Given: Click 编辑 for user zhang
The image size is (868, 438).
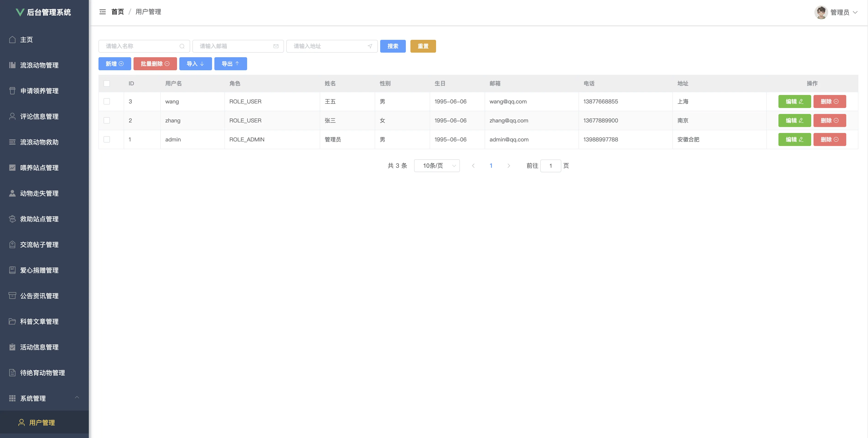Looking at the screenshot, I should [794, 121].
